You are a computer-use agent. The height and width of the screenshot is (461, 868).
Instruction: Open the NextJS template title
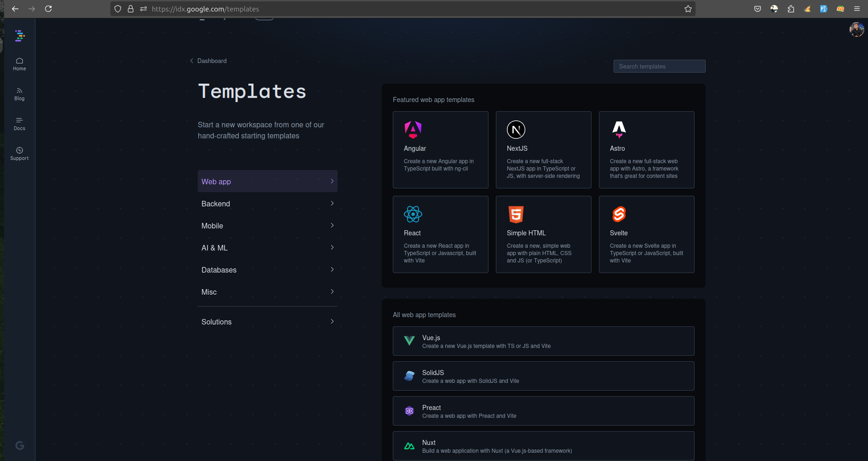pyautogui.click(x=517, y=148)
